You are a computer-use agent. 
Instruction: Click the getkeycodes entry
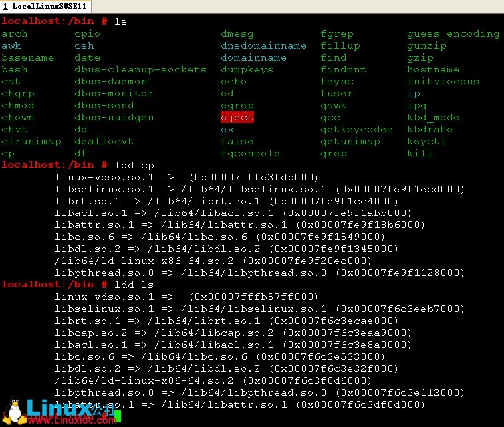(x=357, y=129)
